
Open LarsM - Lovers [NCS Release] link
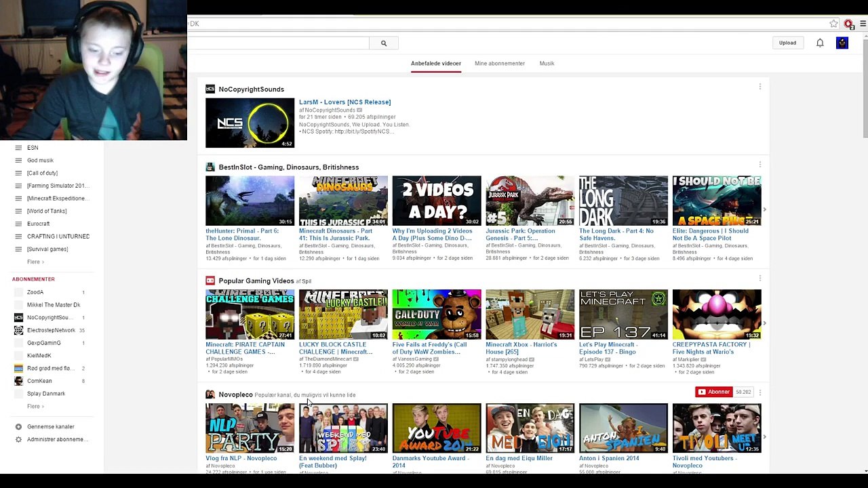(344, 102)
